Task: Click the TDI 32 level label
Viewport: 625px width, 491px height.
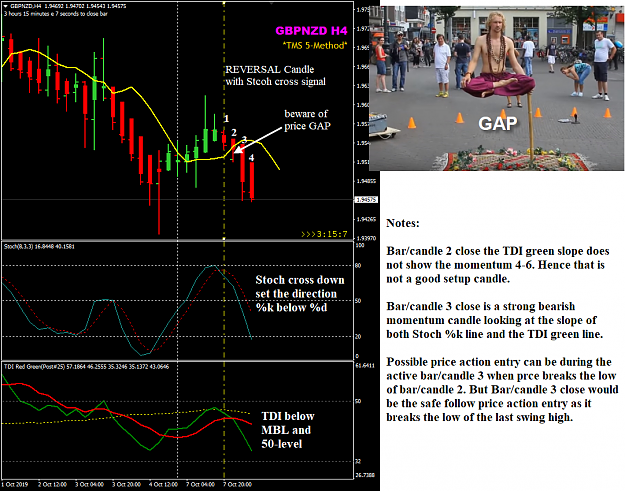Action: pos(358,462)
